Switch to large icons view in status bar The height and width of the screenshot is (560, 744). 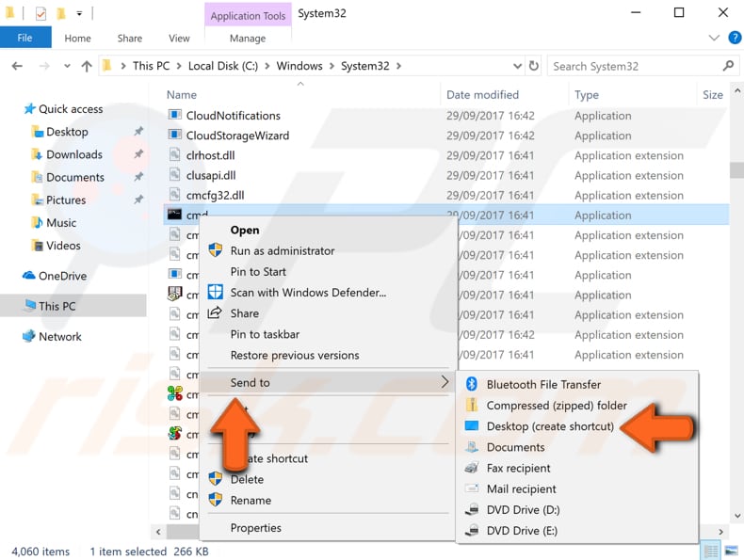pos(731,551)
